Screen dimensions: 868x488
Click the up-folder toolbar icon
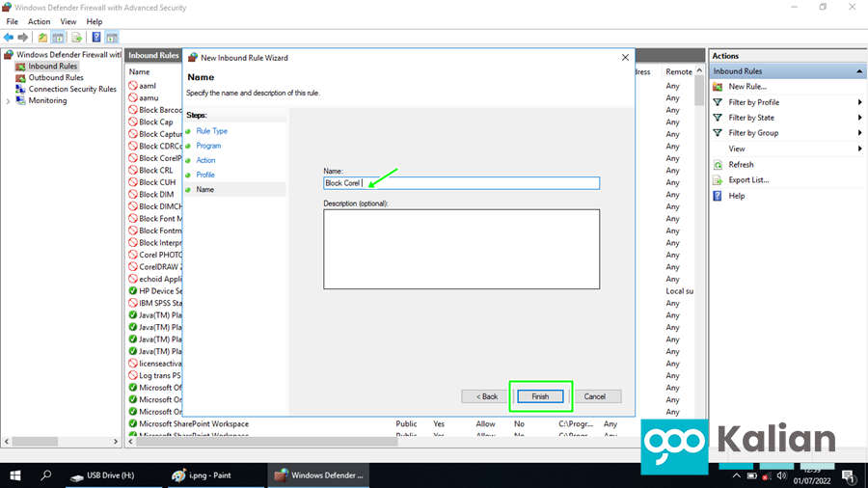pyautogui.click(x=42, y=38)
